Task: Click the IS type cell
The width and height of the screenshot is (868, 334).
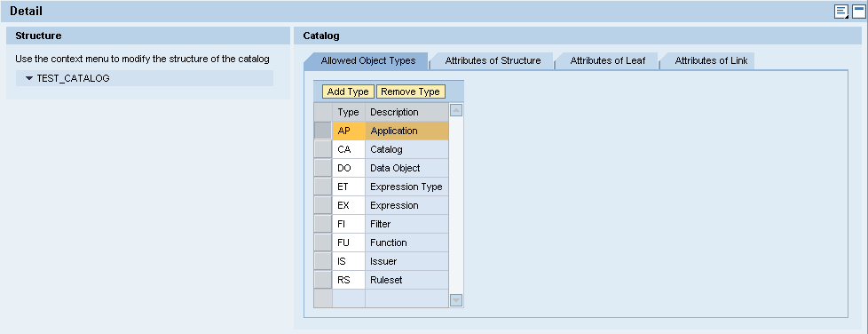Action: [349, 261]
